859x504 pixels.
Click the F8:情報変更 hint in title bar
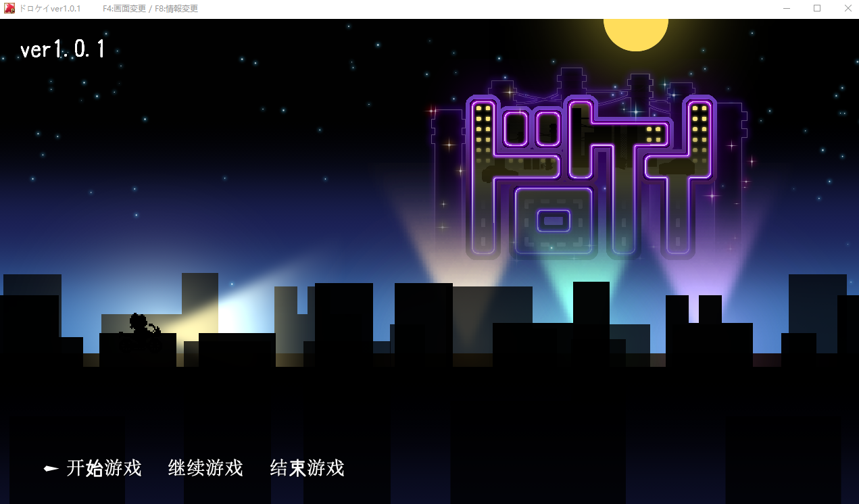pos(176,9)
